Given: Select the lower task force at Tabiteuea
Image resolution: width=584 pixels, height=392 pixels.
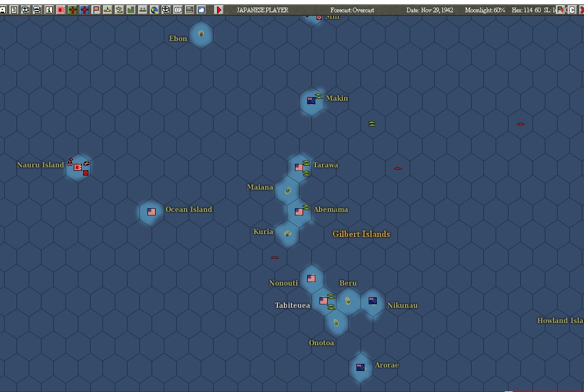Looking at the screenshot, I should pos(331,307).
